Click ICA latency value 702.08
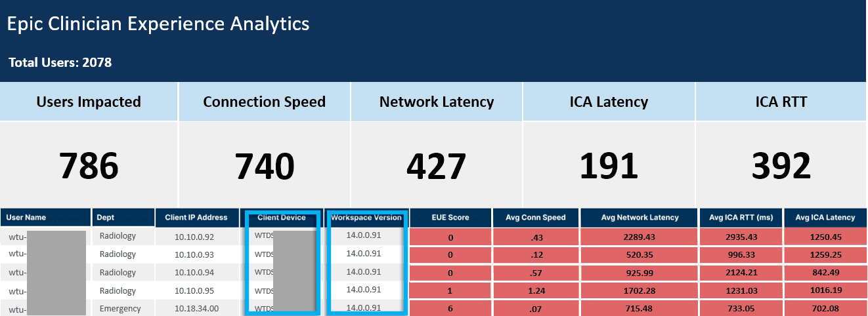Screen dimensions: 868x316 825,309
